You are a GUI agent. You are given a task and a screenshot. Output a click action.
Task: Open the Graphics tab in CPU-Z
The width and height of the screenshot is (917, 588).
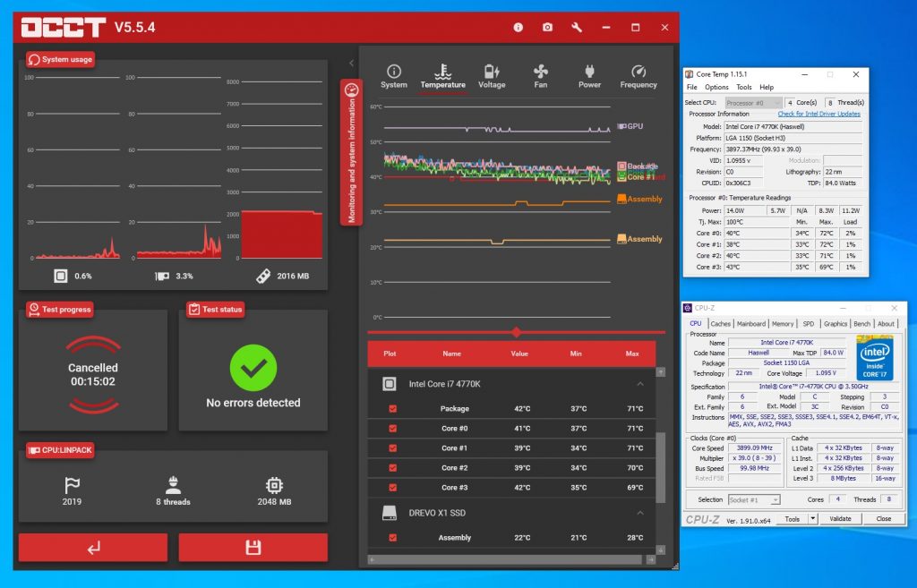836,324
